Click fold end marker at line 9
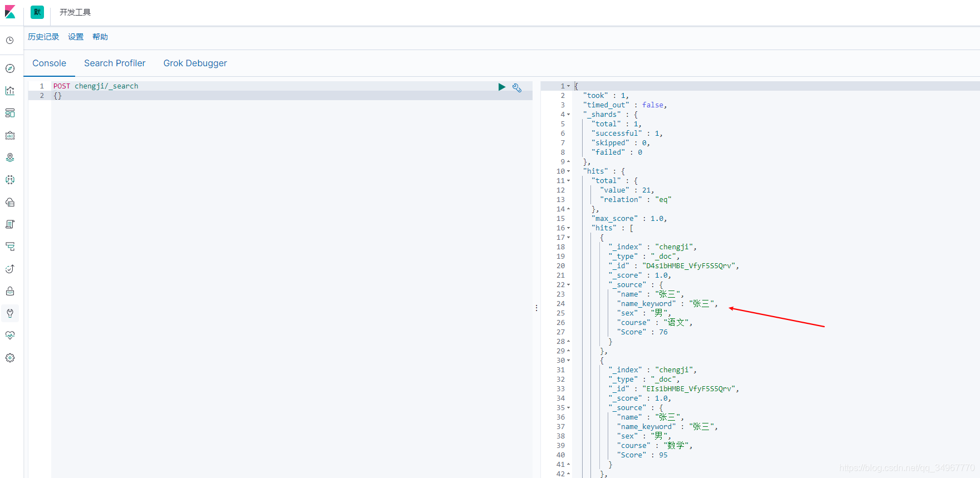 pyautogui.click(x=568, y=162)
